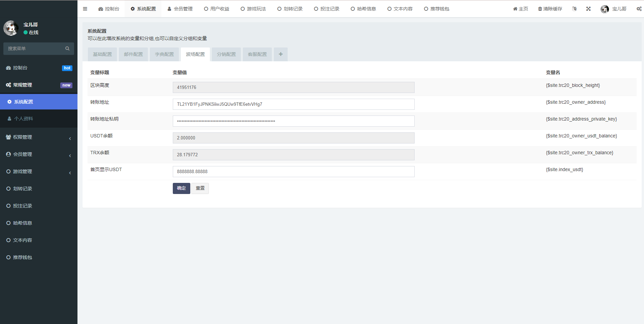
Task: Open settings gears icon at top right
Action: pyautogui.click(x=639, y=9)
